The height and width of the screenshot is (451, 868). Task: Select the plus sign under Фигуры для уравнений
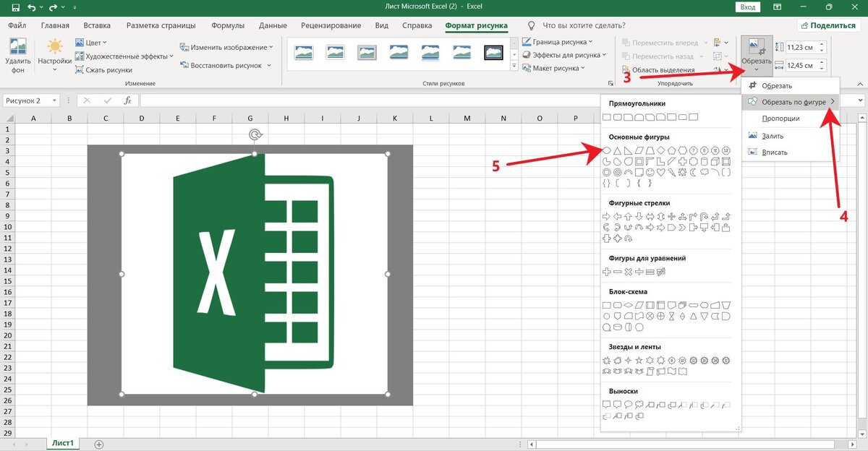click(x=607, y=271)
